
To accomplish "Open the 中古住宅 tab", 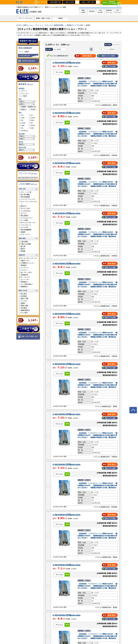I will [92, 11].
